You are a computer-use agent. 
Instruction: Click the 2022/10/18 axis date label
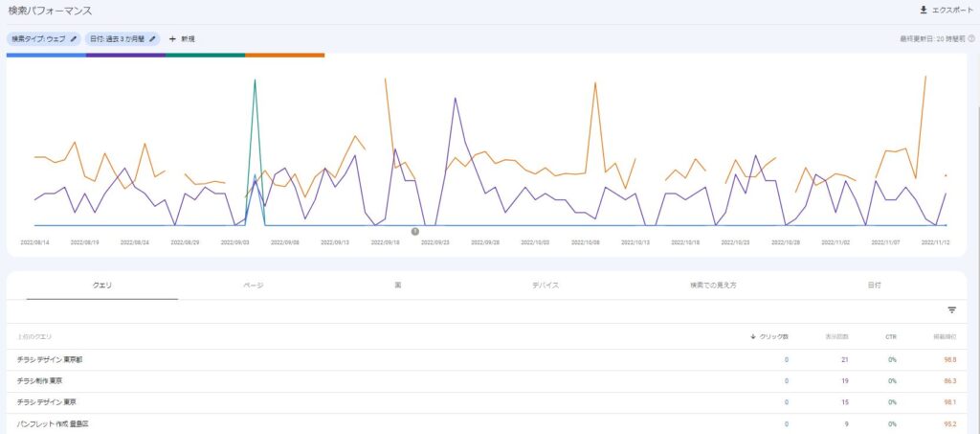tap(685, 242)
